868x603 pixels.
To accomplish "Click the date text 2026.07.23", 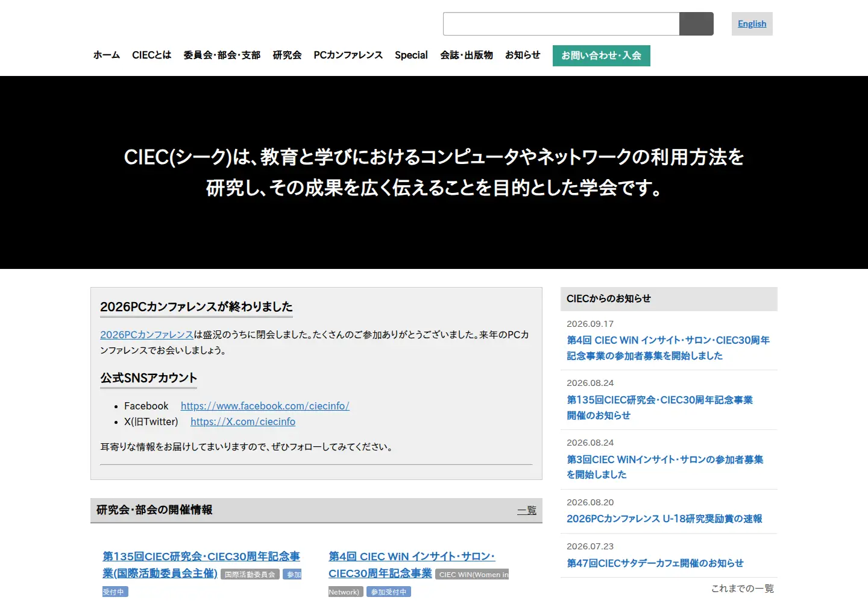I will tap(590, 546).
